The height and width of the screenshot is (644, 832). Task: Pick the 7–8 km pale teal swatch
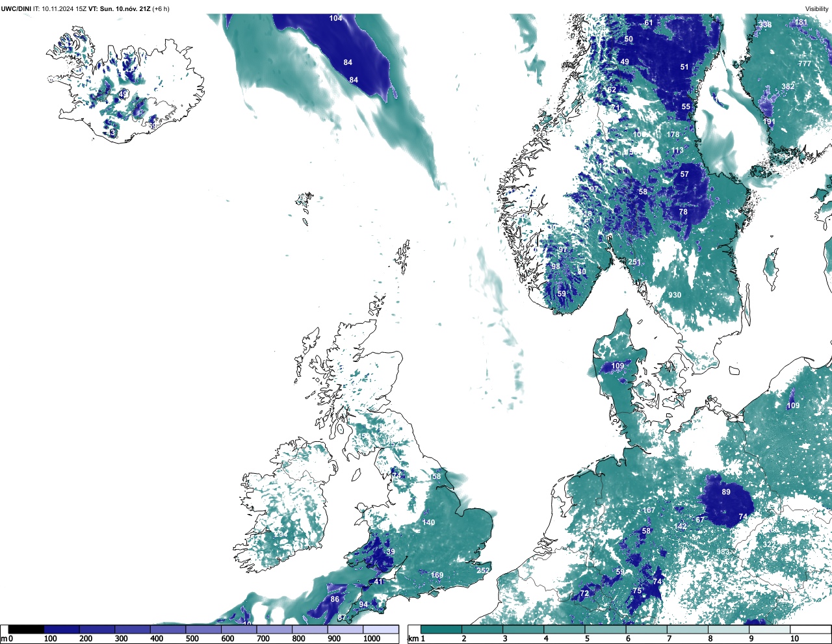(688, 629)
